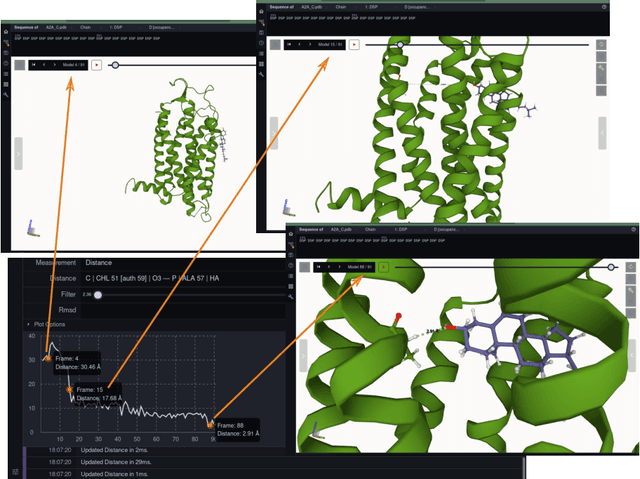The height and width of the screenshot is (479, 640).
Task: Open Chain mode dropdown in Model 4/91 window
Action: [85, 27]
